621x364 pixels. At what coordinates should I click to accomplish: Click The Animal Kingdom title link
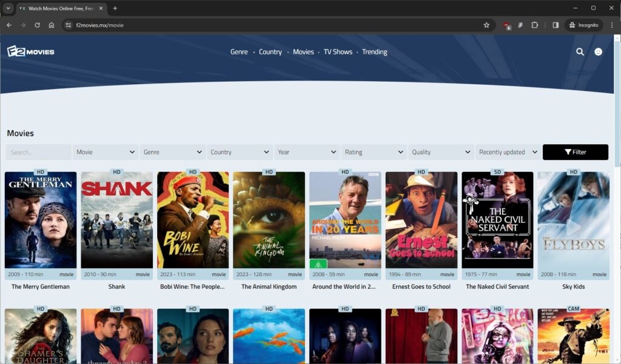click(x=269, y=286)
